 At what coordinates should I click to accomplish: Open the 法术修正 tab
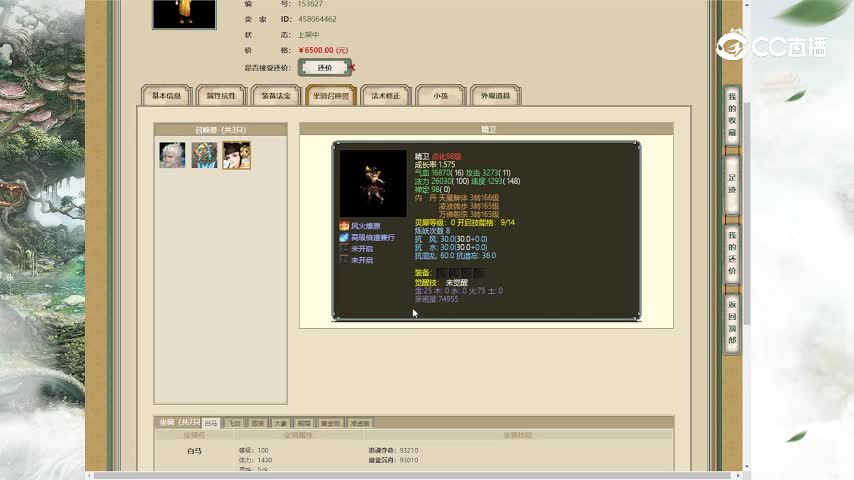coord(386,95)
